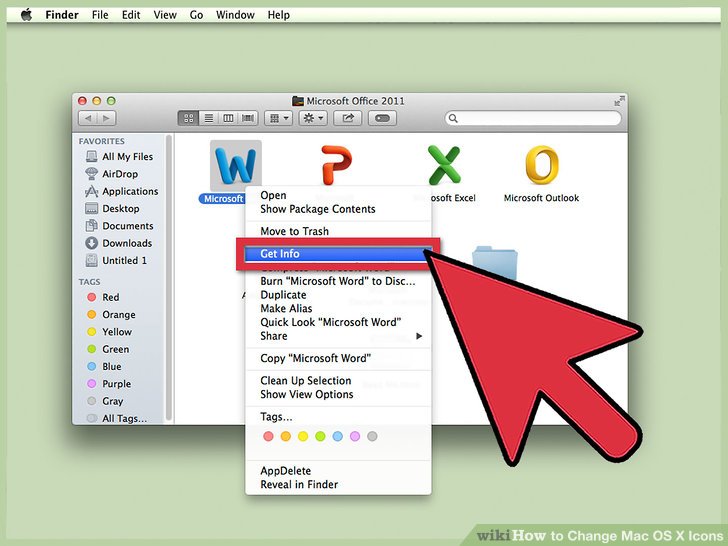Expand the Share submenu
Screen dimensions: 728x546
tap(338, 336)
